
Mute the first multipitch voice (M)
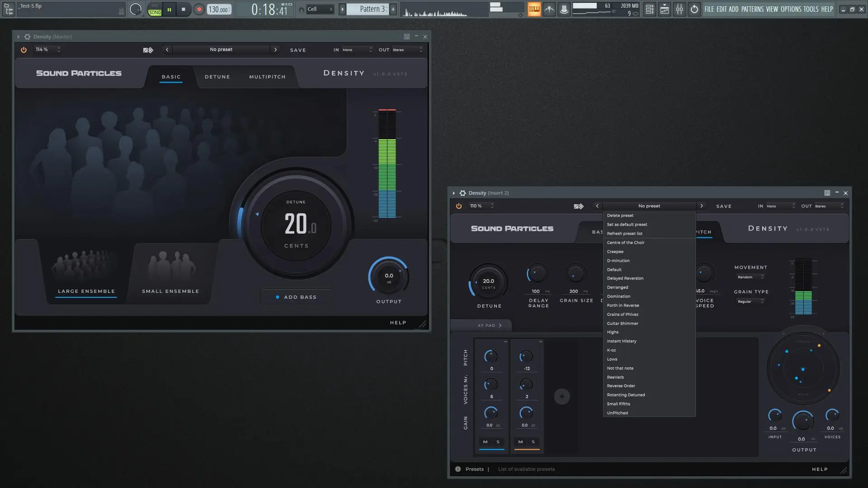(485, 442)
